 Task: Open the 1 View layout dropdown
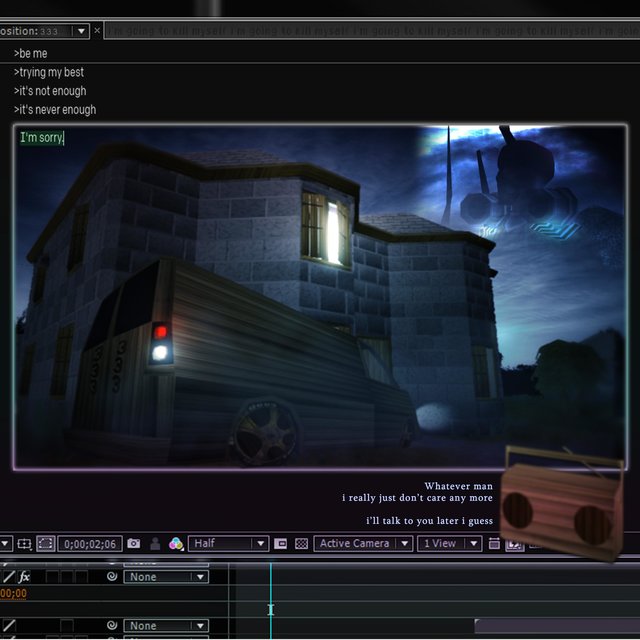(449, 544)
